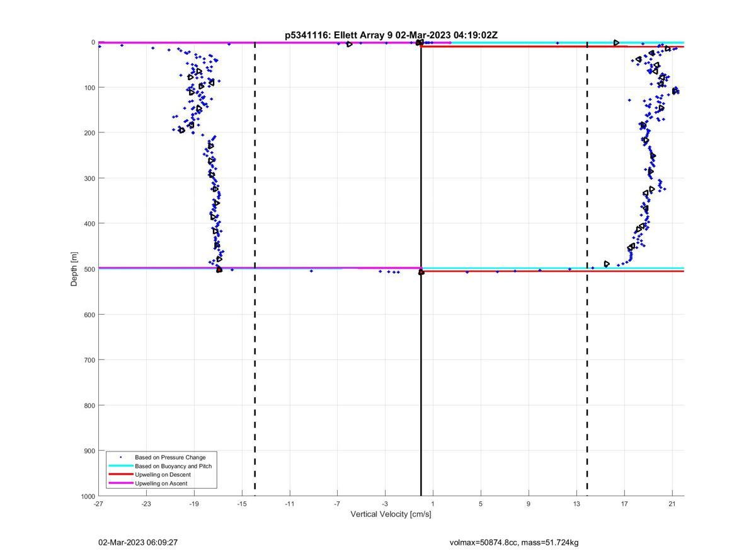Viewport: 756px width, 558px height.
Task: Click the x-axis tick label -23
Action: point(146,504)
